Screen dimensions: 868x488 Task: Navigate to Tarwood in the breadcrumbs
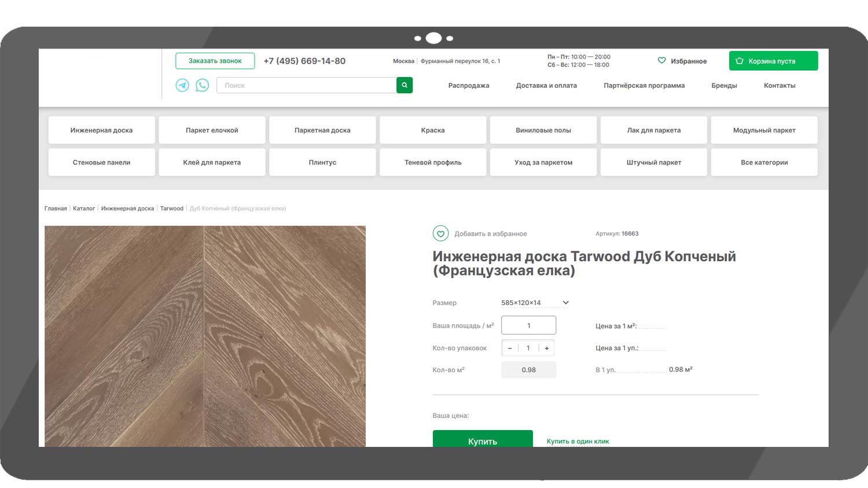[172, 208]
